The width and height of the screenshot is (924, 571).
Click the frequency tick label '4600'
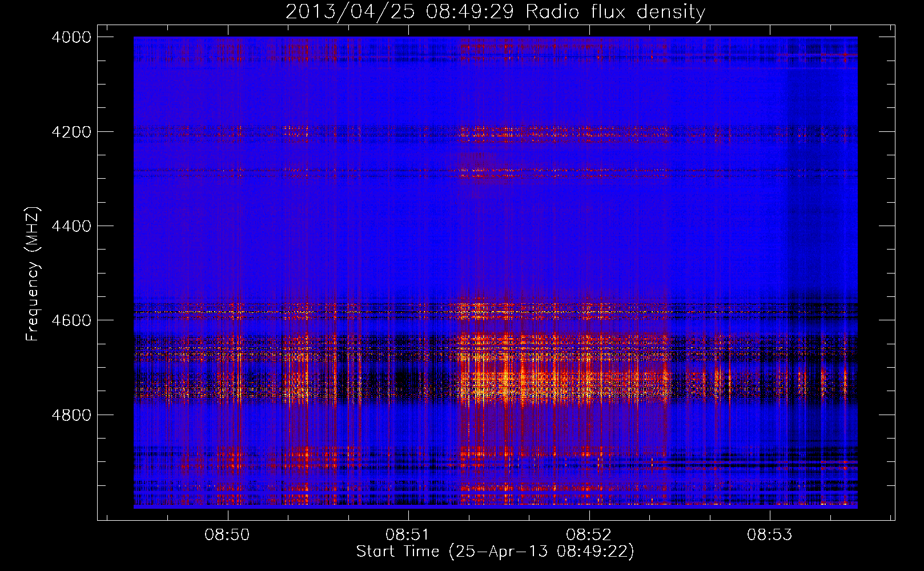(71, 320)
